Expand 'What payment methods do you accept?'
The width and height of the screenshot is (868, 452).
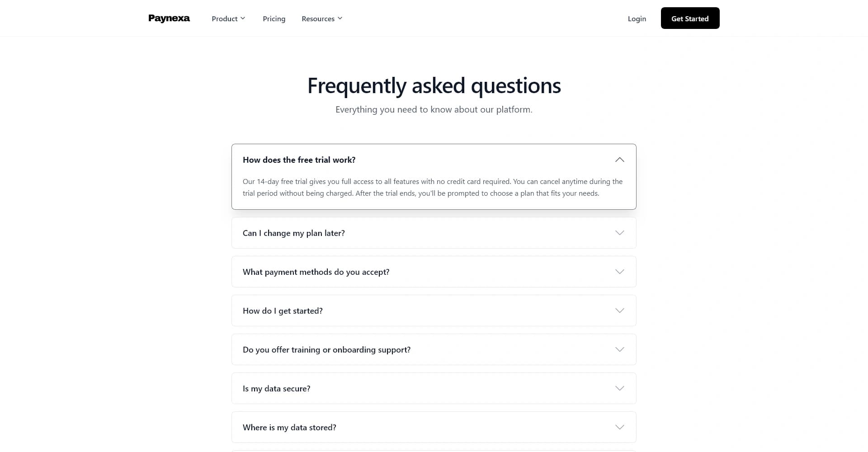[316, 272]
